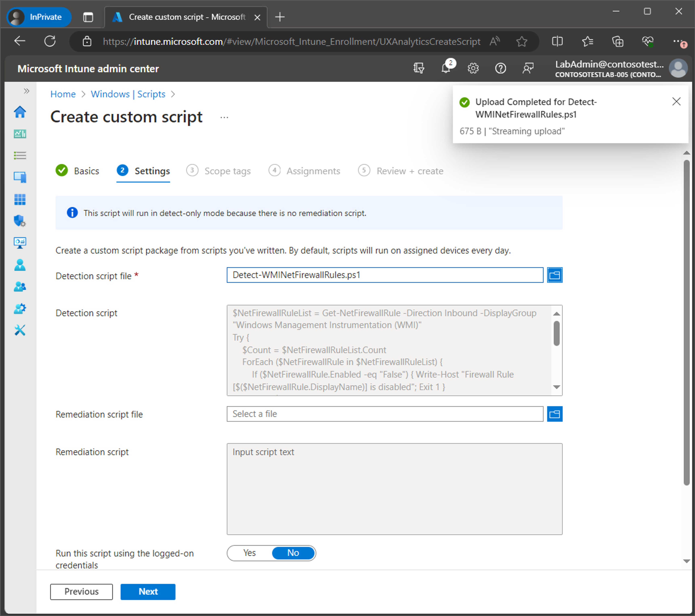Select the Assignments step

click(x=304, y=171)
